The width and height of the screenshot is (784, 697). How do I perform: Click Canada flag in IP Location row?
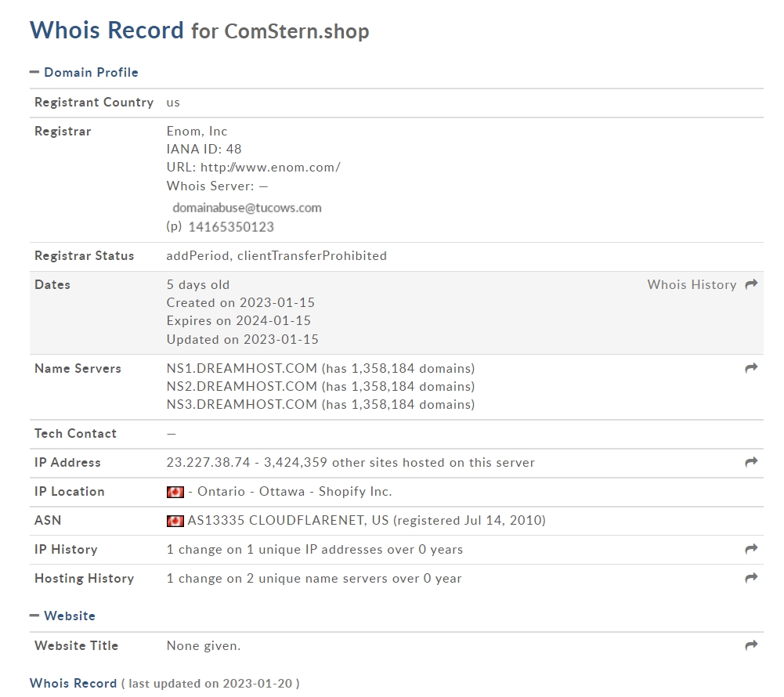(175, 492)
